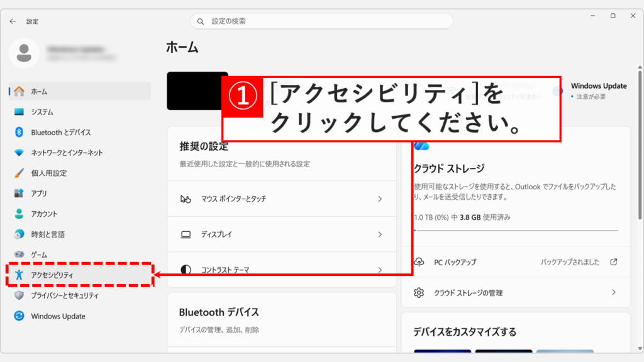The height and width of the screenshot is (362, 644).
Task: Click the cloud storage usage bar
Action: click(516, 231)
